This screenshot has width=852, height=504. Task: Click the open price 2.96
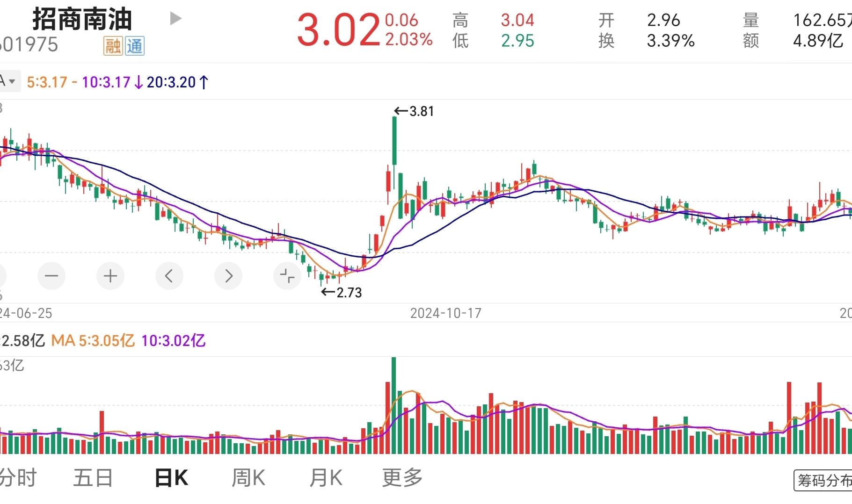click(663, 20)
